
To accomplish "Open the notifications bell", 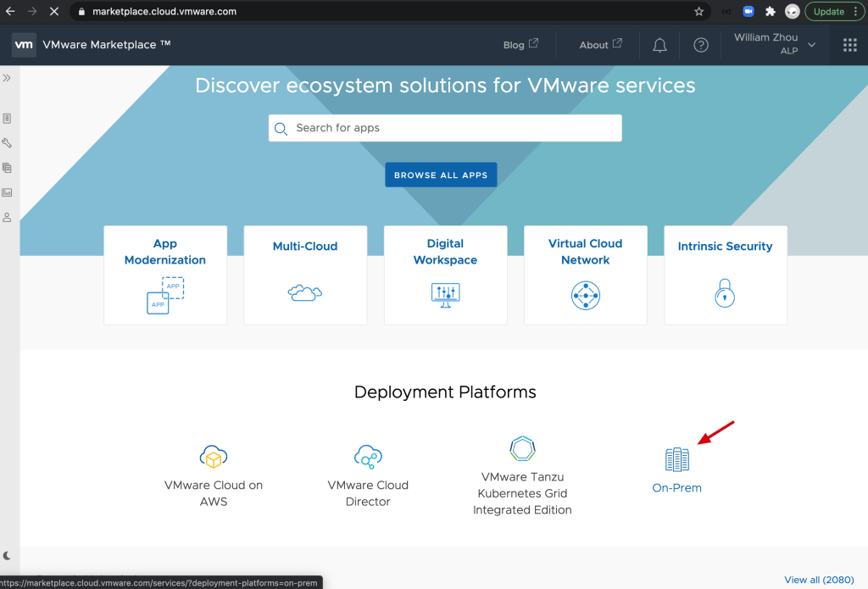I will 659,46.
